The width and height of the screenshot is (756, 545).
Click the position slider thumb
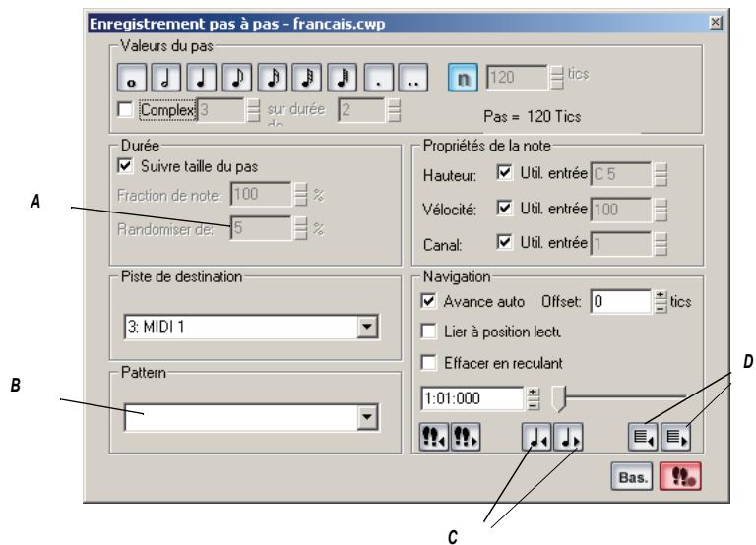(558, 398)
